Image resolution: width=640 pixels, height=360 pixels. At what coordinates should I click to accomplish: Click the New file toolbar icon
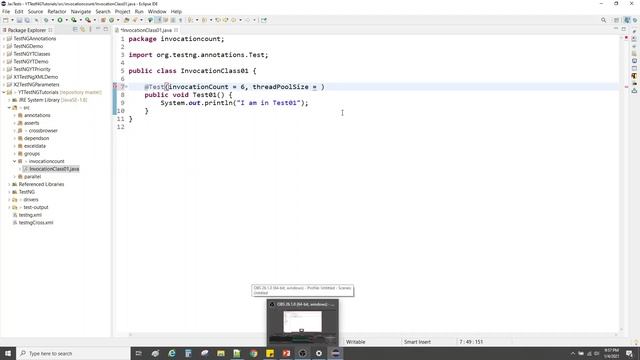click(x=6, y=20)
